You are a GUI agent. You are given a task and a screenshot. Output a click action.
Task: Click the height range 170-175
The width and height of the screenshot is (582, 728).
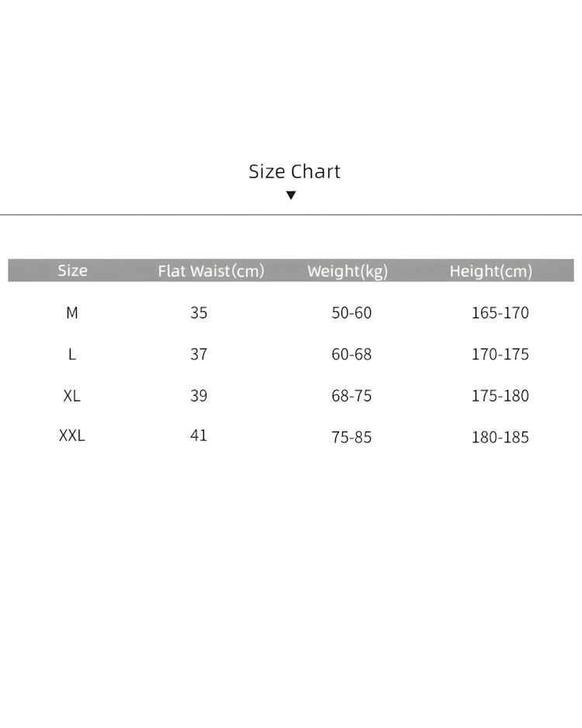(x=501, y=354)
